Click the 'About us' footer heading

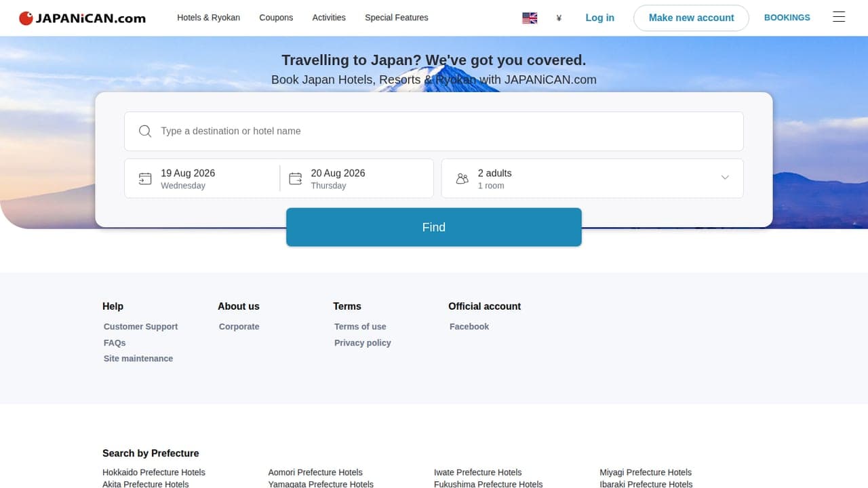click(x=239, y=306)
